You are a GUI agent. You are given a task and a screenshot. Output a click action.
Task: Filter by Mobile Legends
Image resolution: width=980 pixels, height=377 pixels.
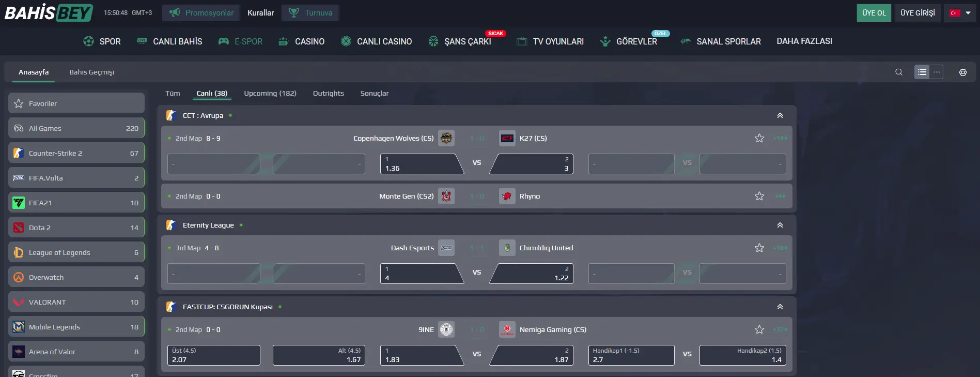[76, 327]
